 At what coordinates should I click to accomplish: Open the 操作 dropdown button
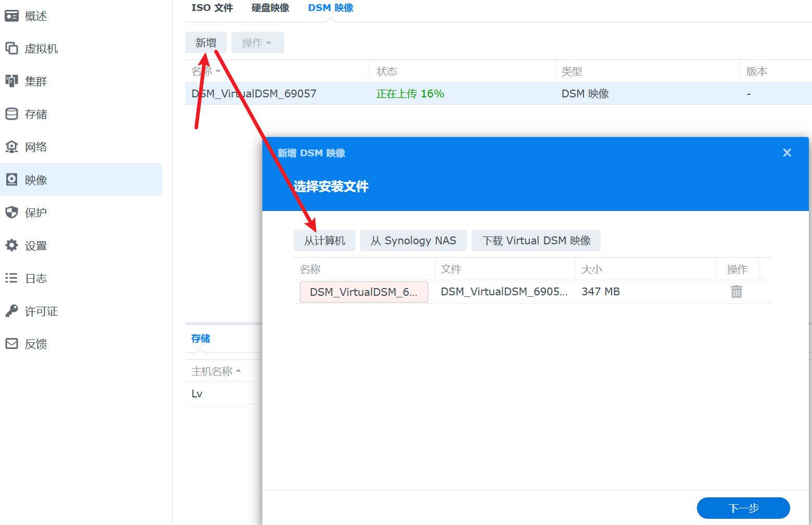tap(258, 43)
